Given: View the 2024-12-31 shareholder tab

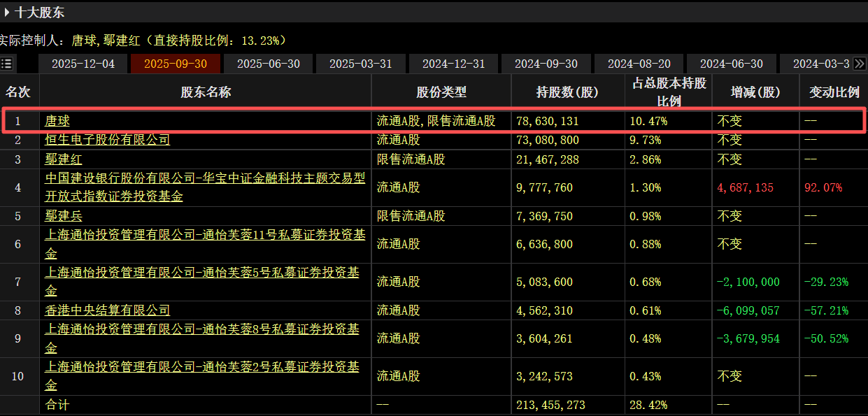Looking at the screenshot, I should point(453,64).
